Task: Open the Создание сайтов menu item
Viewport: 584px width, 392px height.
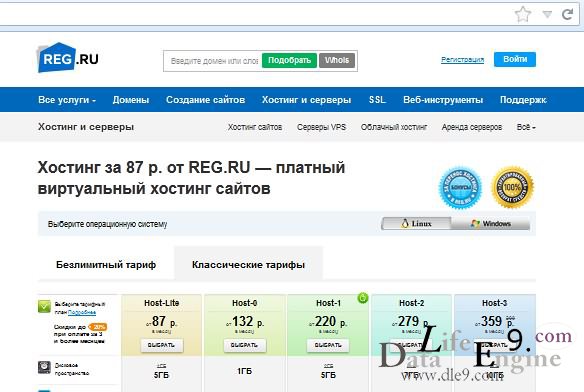Action: [x=205, y=100]
